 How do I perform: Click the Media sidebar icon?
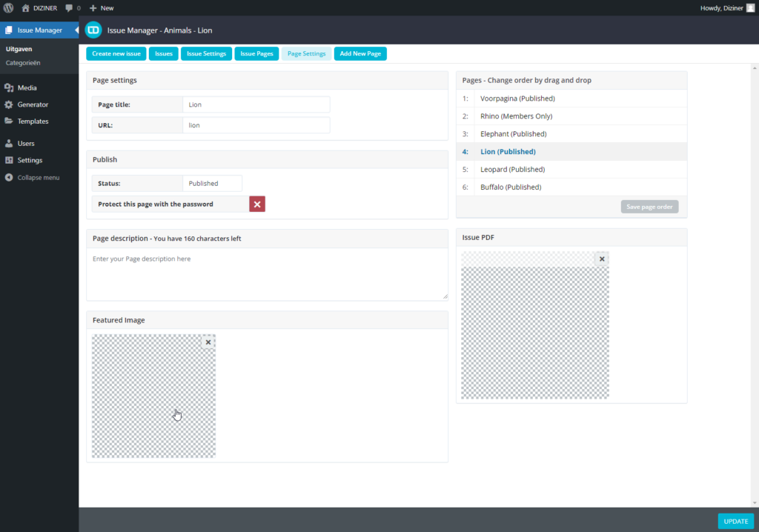point(9,87)
